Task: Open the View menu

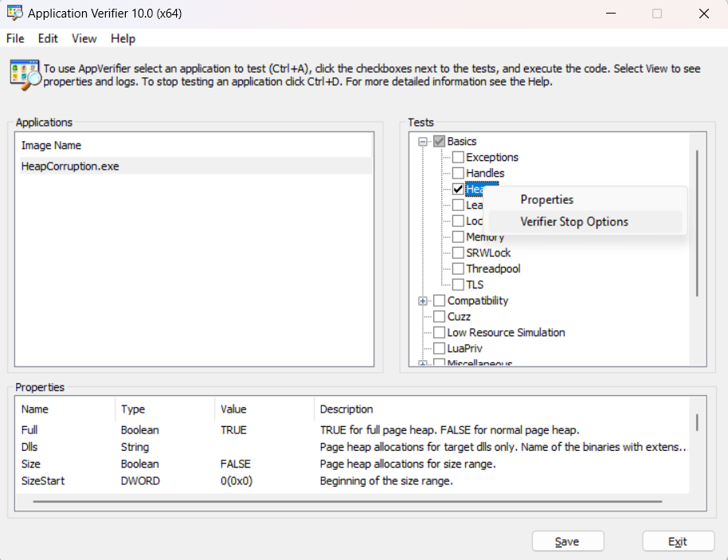Action: [x=84, y=38]
